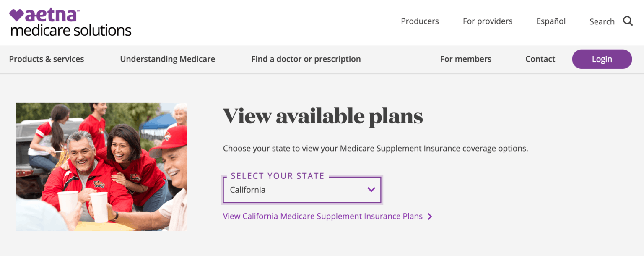Image resolution: width=644 pixels, height=256 pixels.
Task: Click the purple heart Aetna logo icon
Action: click(17, 15)
